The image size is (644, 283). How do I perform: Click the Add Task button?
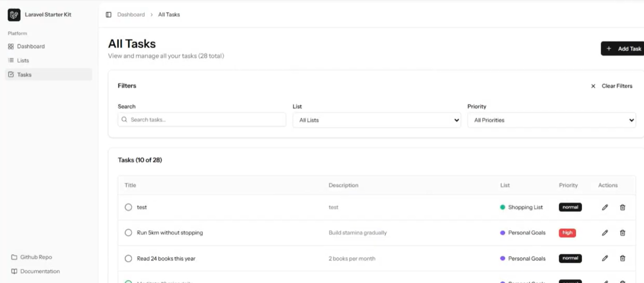(623, 48)
